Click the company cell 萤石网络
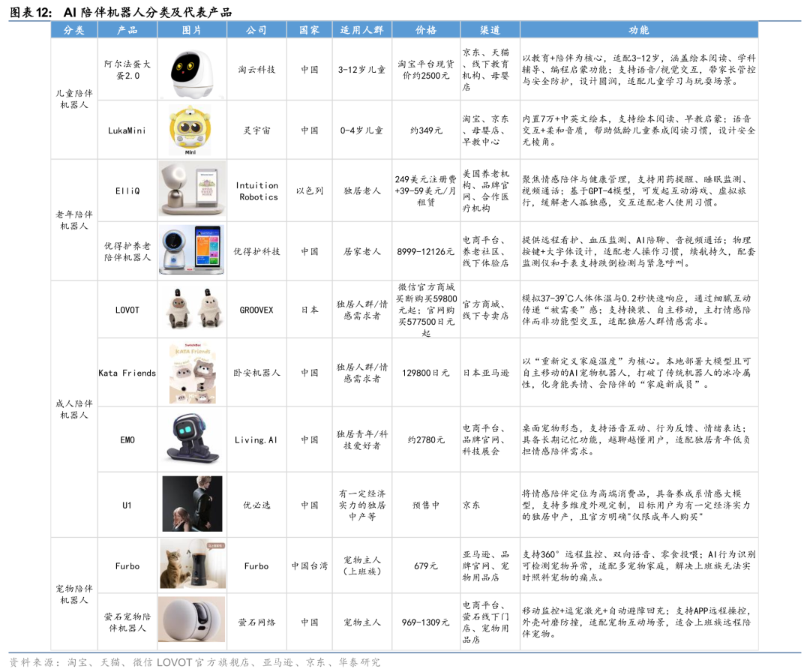This screenshot has height=672, width=810. (256, 622)
